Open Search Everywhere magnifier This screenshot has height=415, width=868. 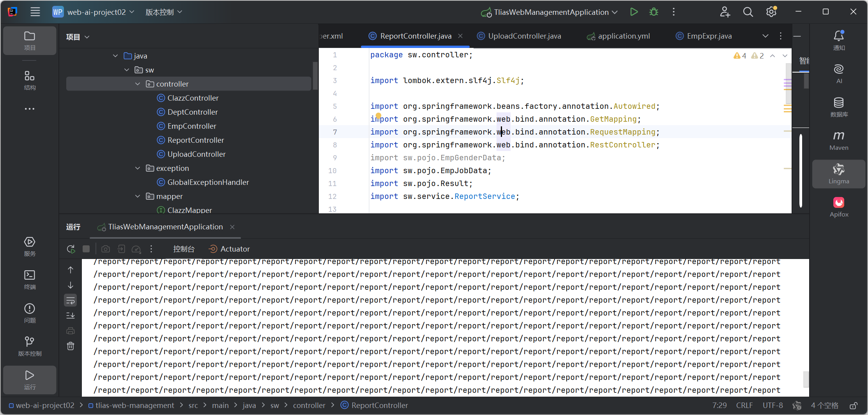(x=748, y=12)
